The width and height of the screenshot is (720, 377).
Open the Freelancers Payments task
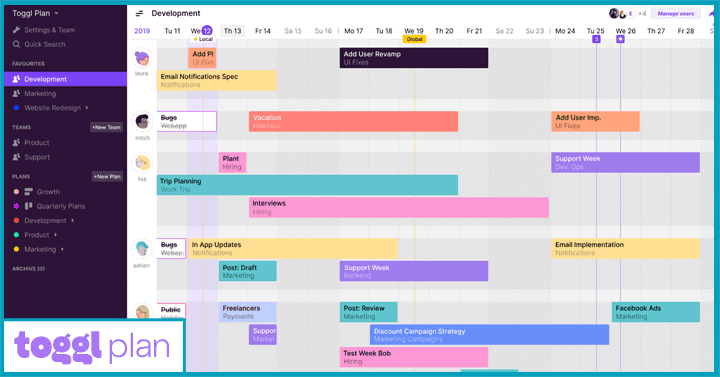tap(248, 312)
